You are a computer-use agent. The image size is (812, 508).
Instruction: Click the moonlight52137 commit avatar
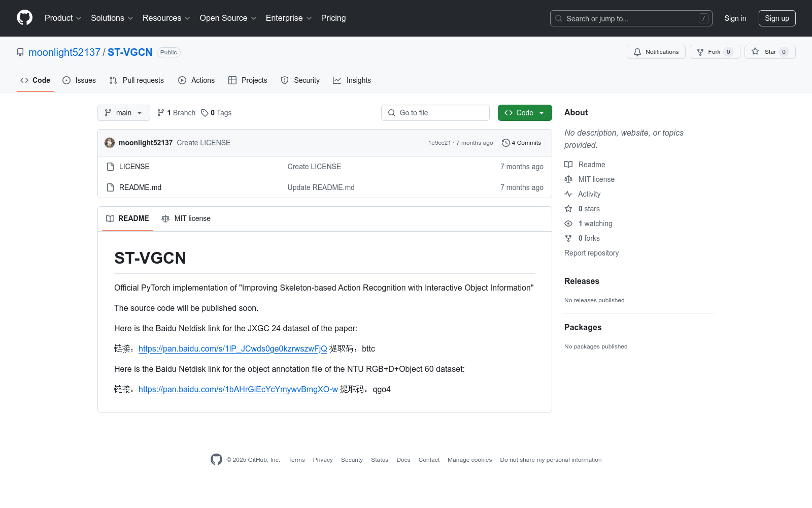110,143
